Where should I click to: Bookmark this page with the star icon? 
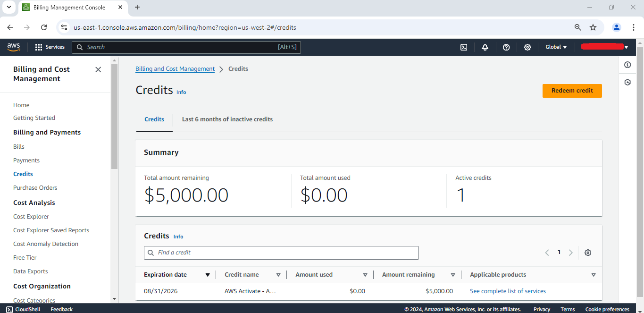[593, 27]
